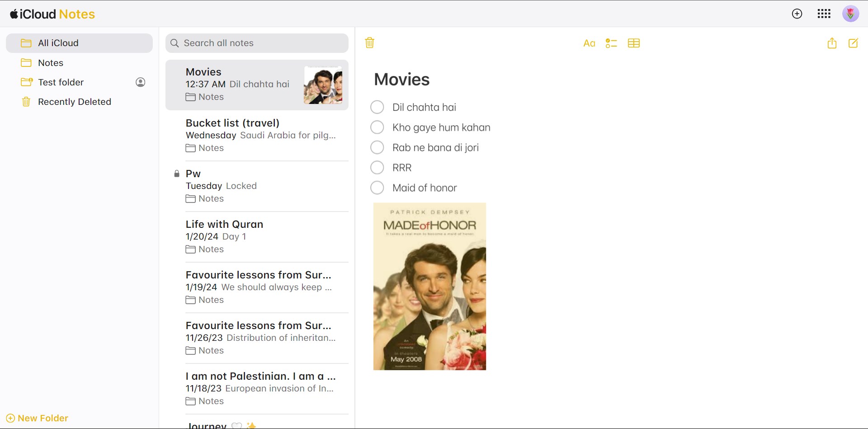Image resolution: width=868 pixels, height=429 pixels.
Task: Tick the 'RRR' checklist item
Action: tap(377, 168)
